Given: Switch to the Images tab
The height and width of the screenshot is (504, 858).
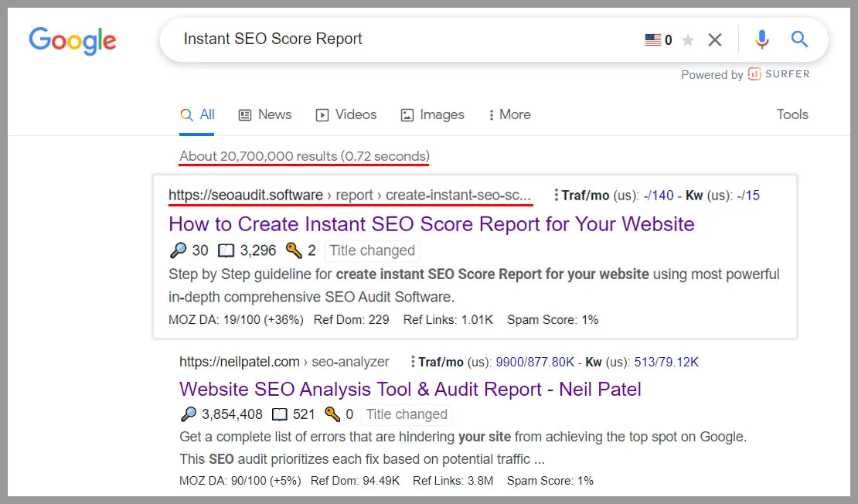Looking at the screenshot, I should point(432,114).
